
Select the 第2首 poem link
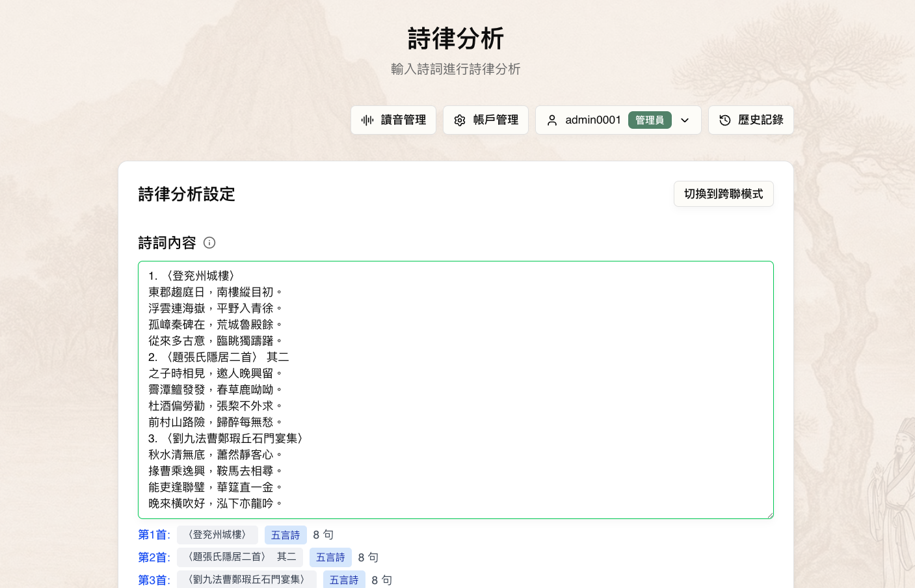[x=153, y=557]
